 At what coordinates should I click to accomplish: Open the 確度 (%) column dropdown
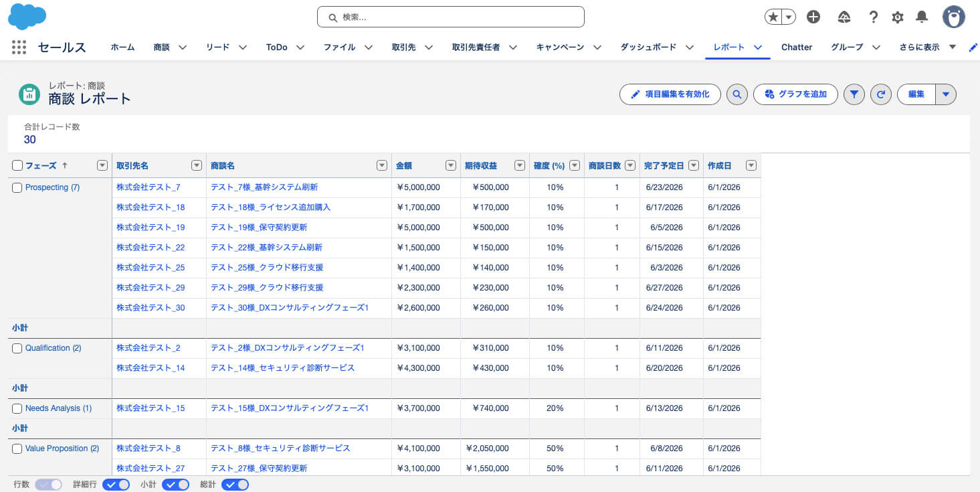[x=575, y=165]
